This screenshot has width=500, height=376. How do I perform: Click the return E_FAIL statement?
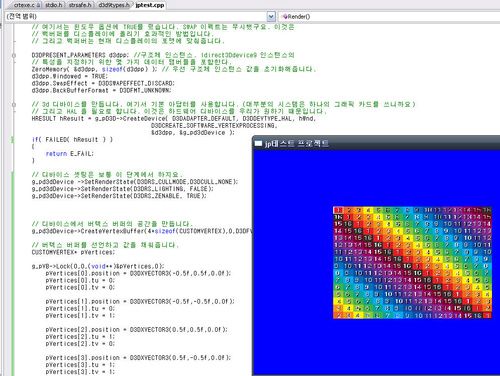(70, 153)
